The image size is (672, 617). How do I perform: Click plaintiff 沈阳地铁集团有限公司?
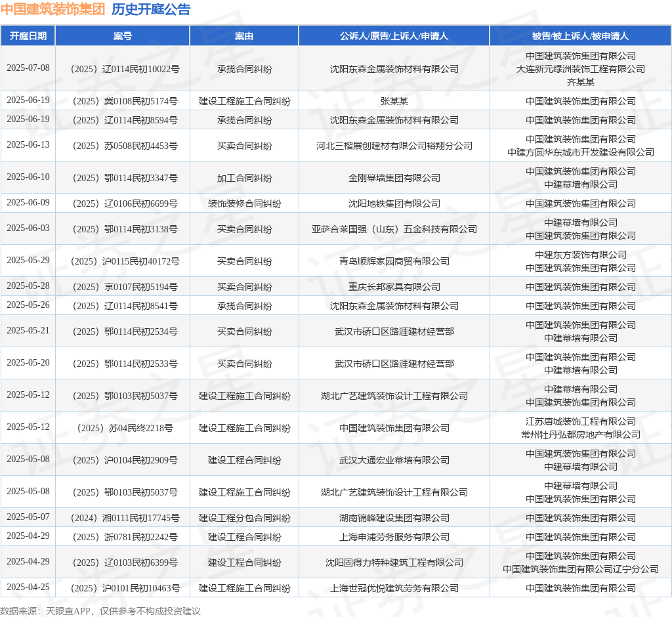(x=394, y=203)
